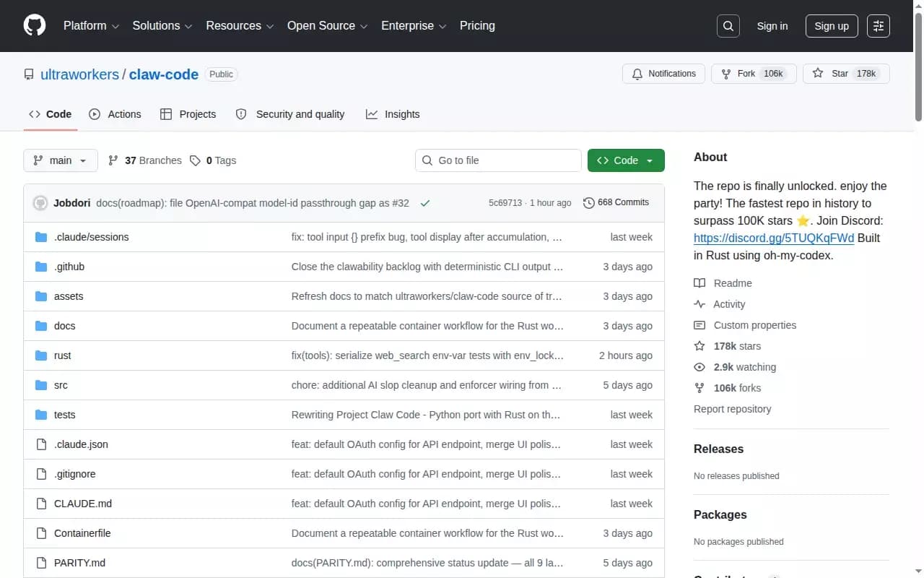Open the Jobdori author link
The image size is (924, 578).
tap(71, 203)
